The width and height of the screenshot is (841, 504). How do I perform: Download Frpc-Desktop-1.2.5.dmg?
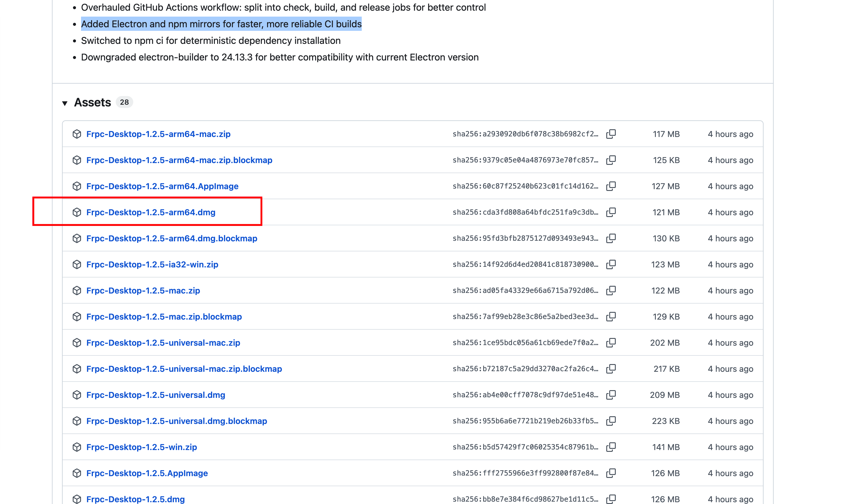(136, 499)
